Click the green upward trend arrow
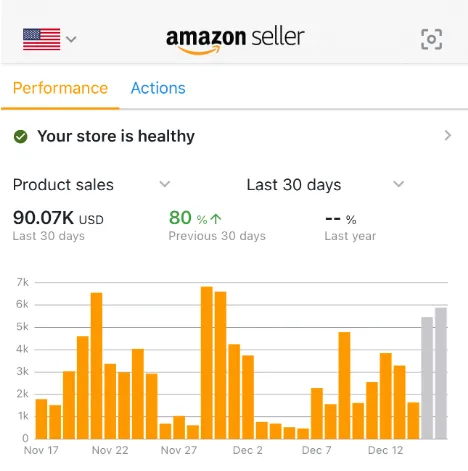The image size is (468, 471). tap(216, 219)
